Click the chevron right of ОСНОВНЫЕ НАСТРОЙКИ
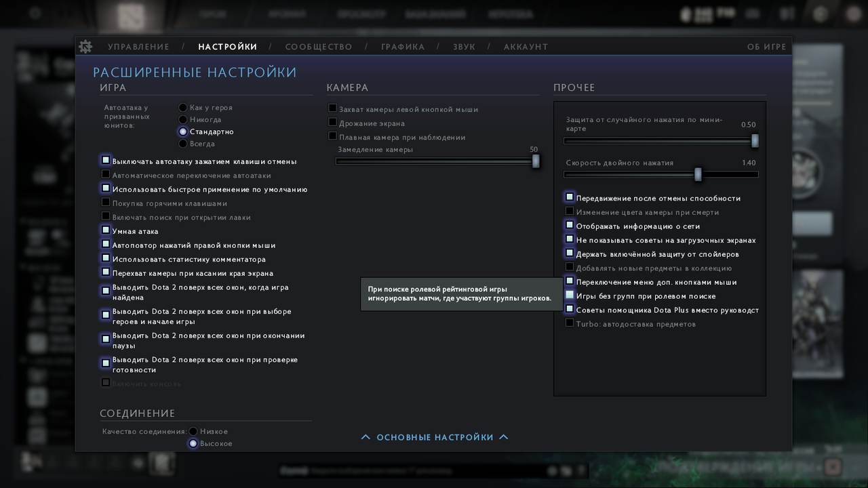This screenshot has height=488, width=868. click(504, 437)
